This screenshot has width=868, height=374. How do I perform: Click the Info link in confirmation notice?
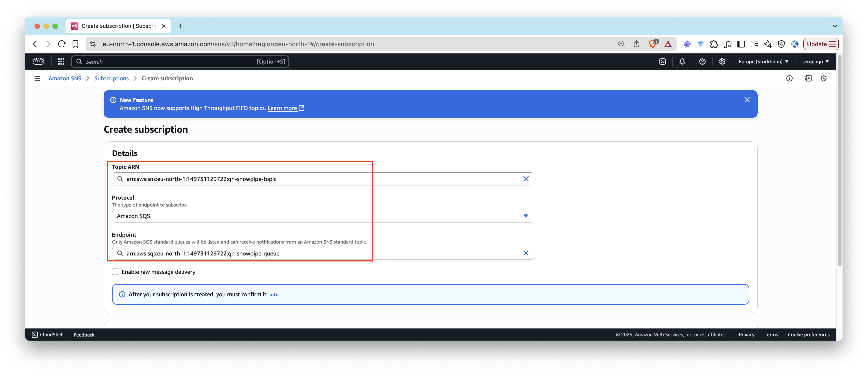click(274, 294)
